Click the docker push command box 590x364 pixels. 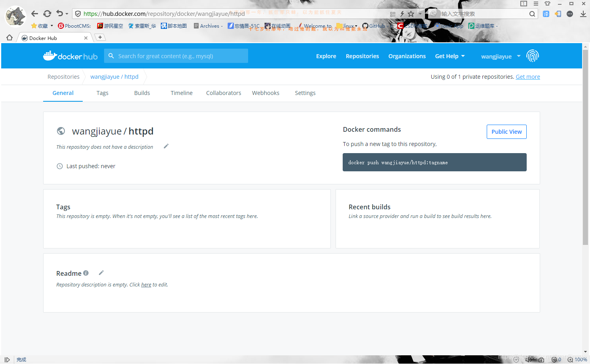434,162
